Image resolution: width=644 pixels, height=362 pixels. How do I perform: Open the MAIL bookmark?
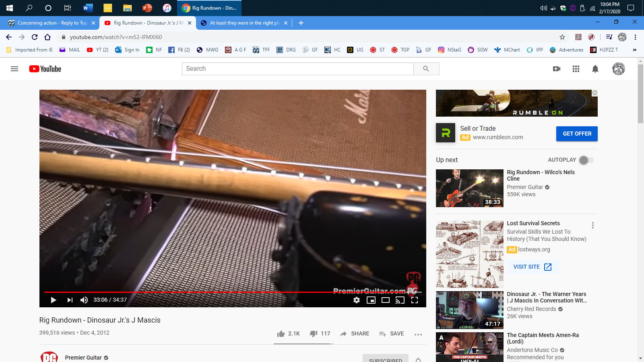pos(70,50)
